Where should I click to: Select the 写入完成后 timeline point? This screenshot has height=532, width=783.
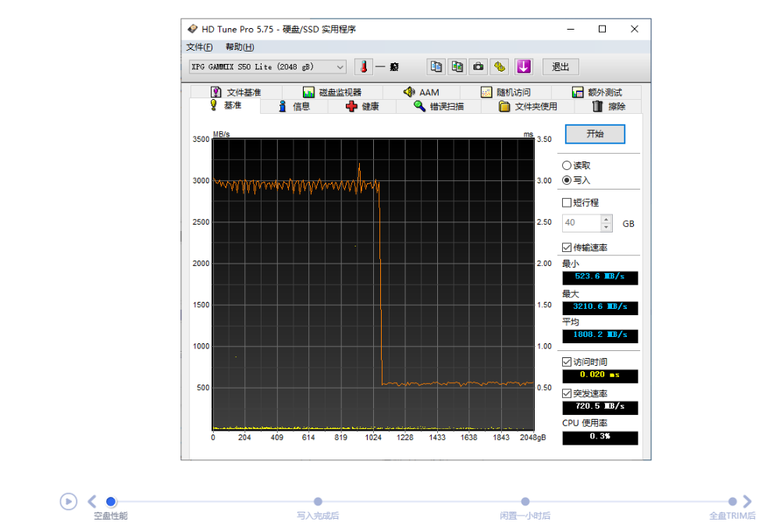coord(318,502)
